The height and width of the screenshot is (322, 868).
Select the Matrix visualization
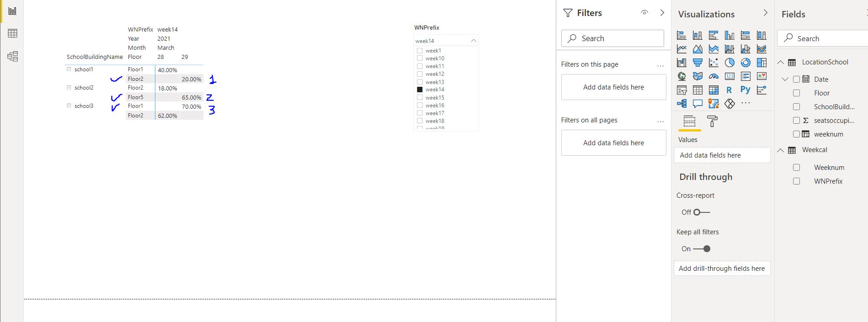714,90
